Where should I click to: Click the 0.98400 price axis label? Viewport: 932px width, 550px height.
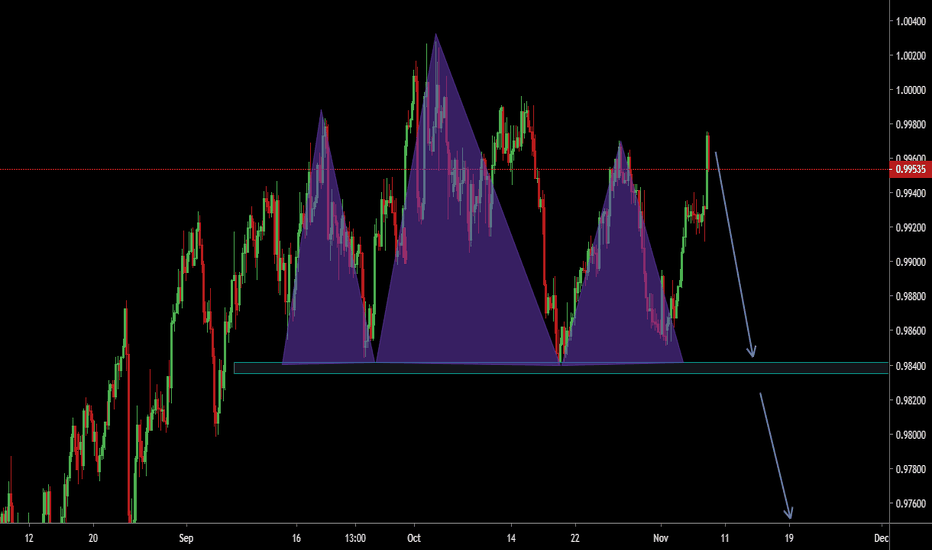click(911, 366)
